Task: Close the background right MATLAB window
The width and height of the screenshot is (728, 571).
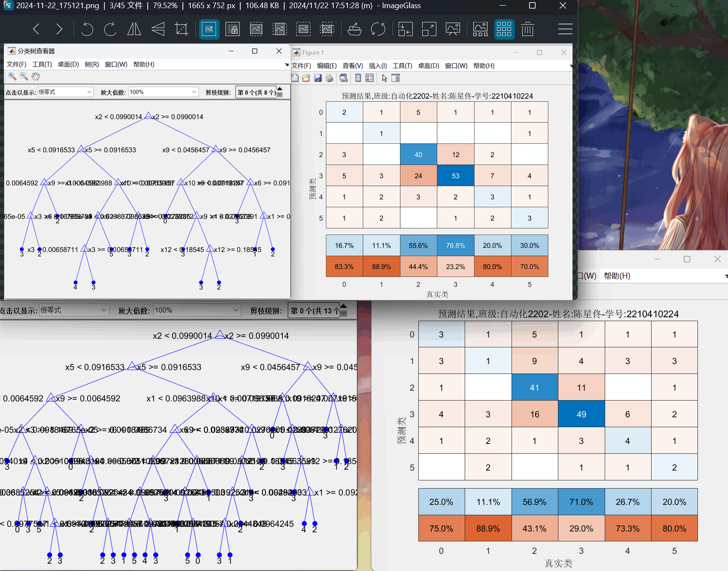Action: (717, 259)
